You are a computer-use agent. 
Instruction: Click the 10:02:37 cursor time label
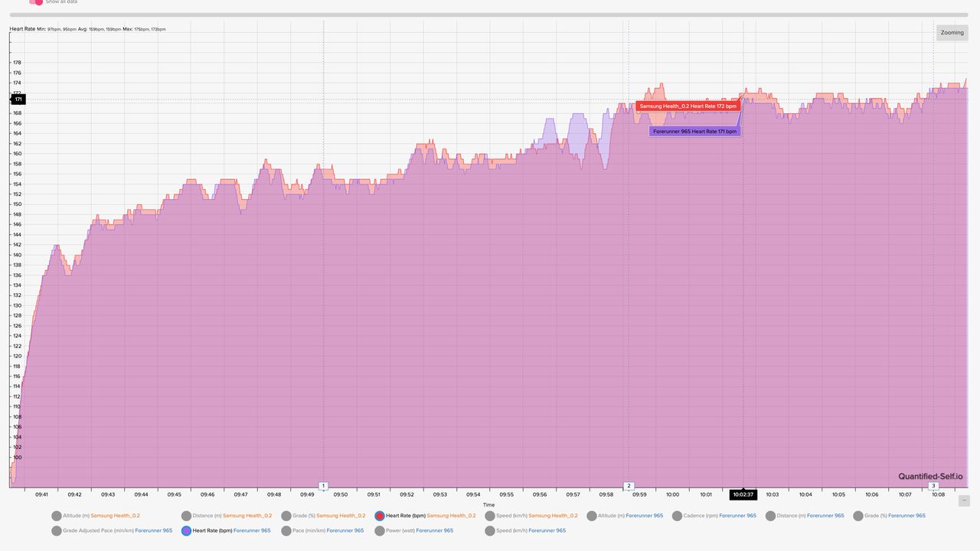pos(743,494)
